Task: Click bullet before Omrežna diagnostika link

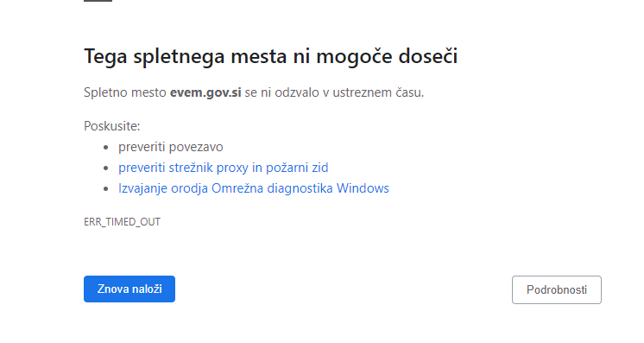Action: [106, 188]
